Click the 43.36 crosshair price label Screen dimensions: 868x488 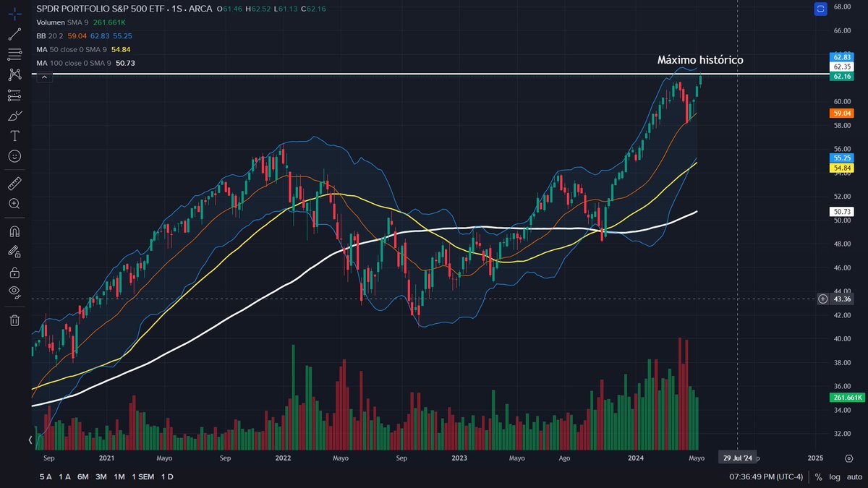coord(841,299)
